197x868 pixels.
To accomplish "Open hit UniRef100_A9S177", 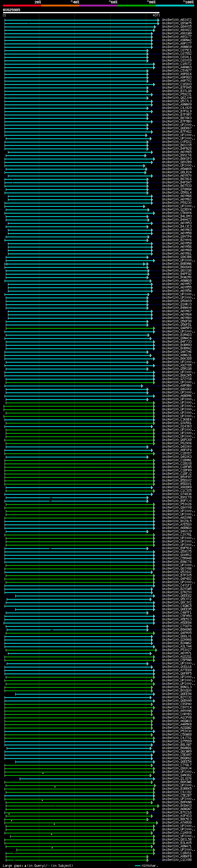I will tap(176, 37).
